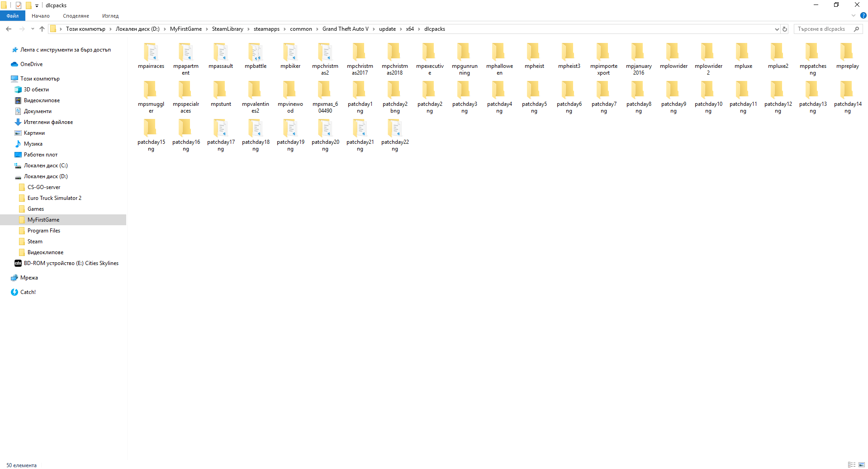
Task: Open recent locations dropdown arrow
Action: click(x=33, y=29)
